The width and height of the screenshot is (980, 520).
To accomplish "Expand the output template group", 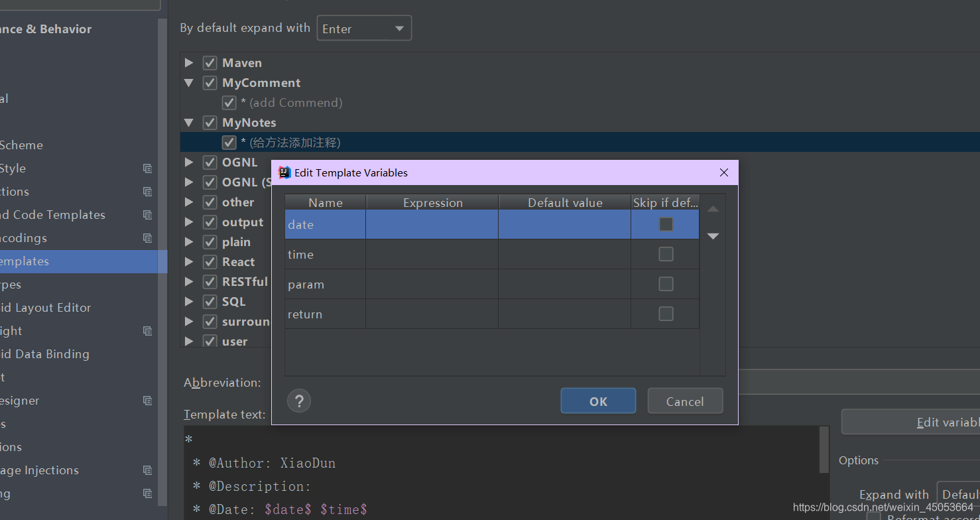I will [x=189, y=222].
